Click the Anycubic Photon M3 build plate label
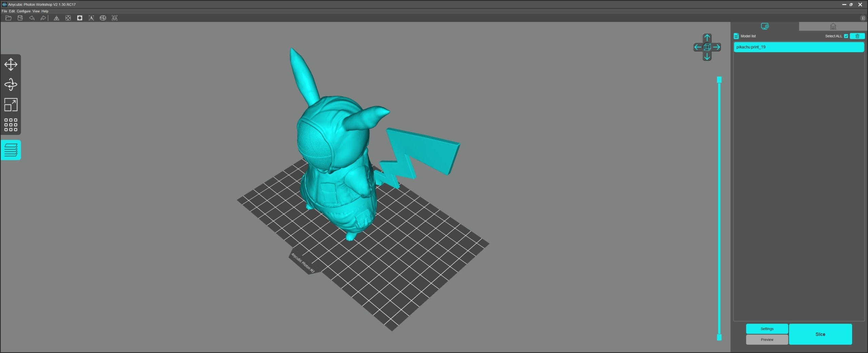 pos(303,263)
